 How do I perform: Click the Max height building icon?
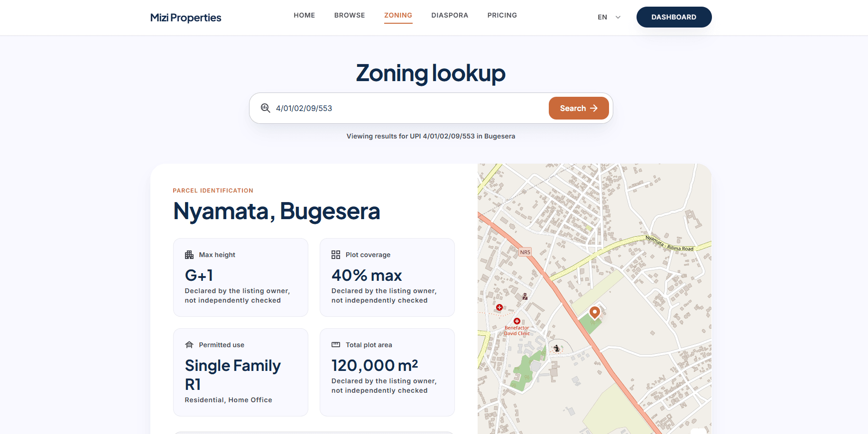pos(189,255)
